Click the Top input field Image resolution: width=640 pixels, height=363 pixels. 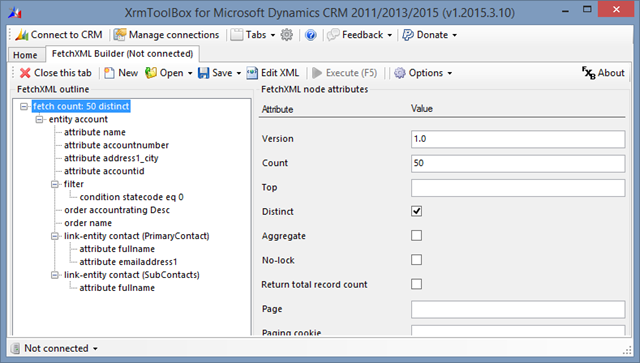click(518, 188)
